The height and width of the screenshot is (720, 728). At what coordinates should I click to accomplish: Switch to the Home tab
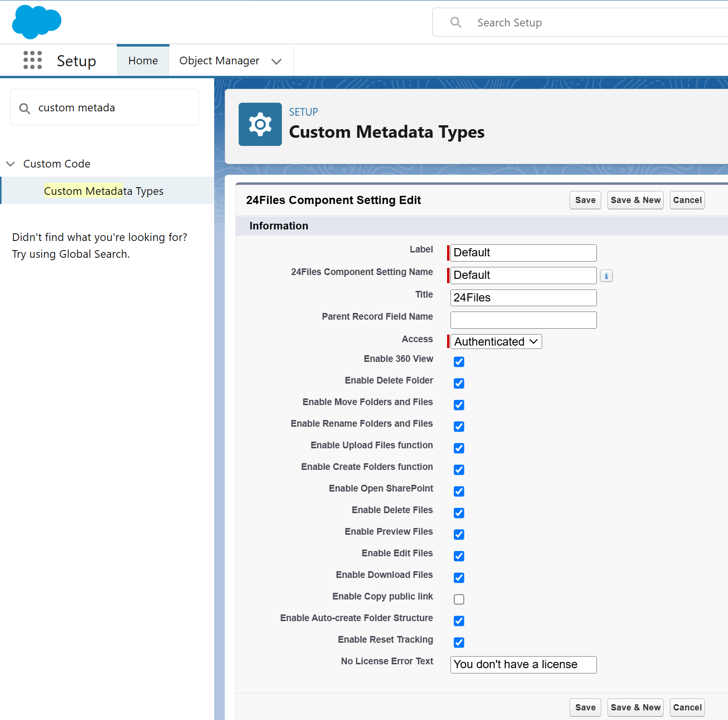click(143, 61)
